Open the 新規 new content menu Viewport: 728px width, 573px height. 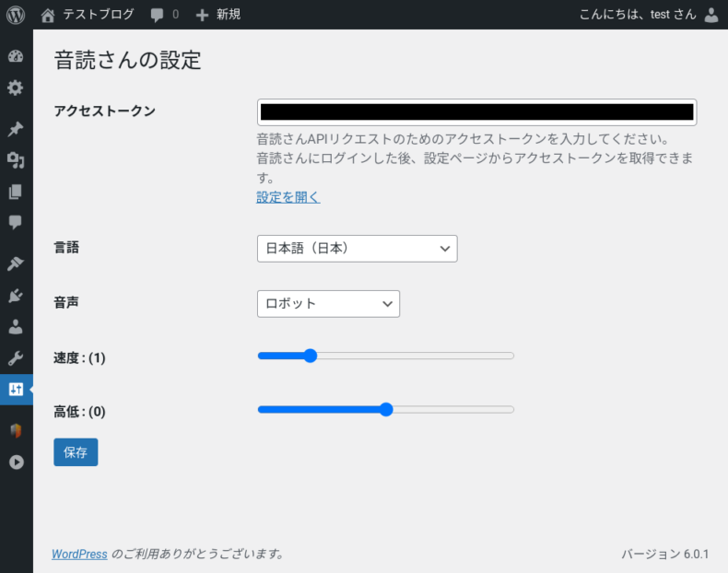218,15
